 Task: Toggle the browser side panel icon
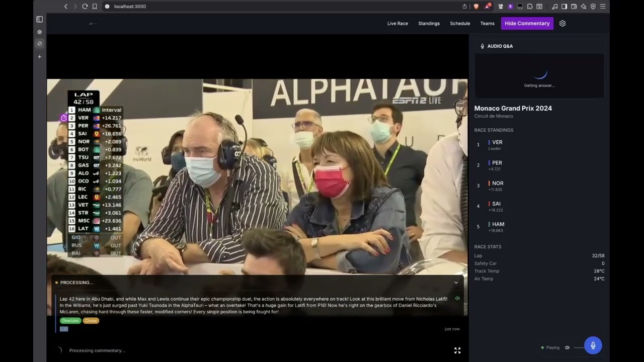click(x=564, y=7)
